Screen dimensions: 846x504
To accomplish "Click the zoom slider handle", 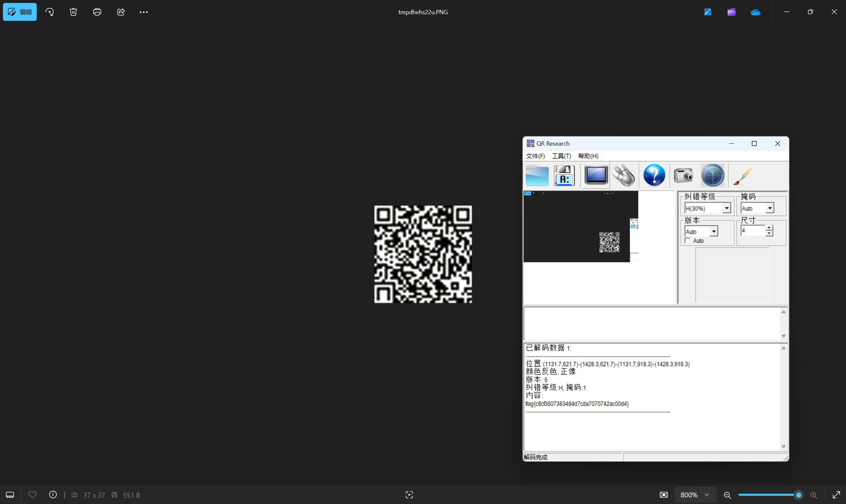I will pos(799,495).
